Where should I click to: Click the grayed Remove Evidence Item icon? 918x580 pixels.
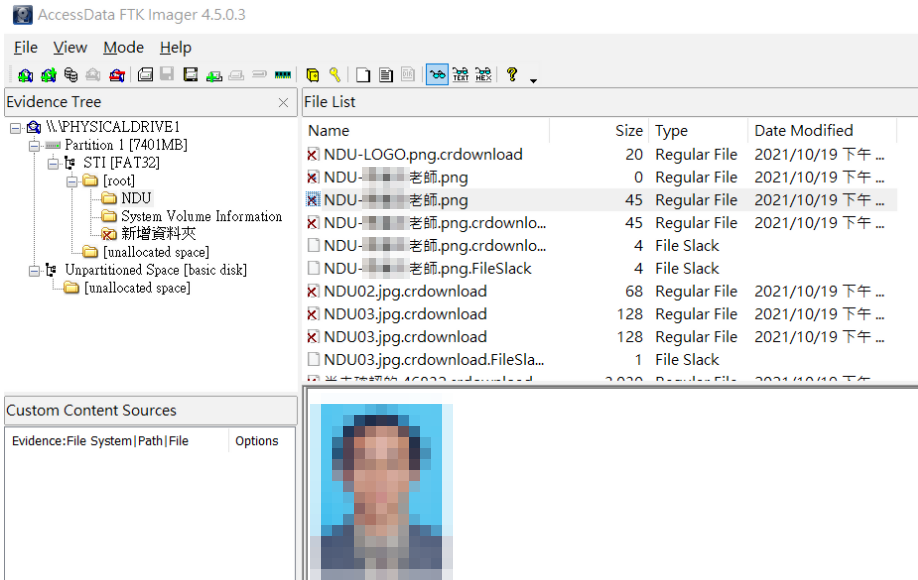coord(93,75)
